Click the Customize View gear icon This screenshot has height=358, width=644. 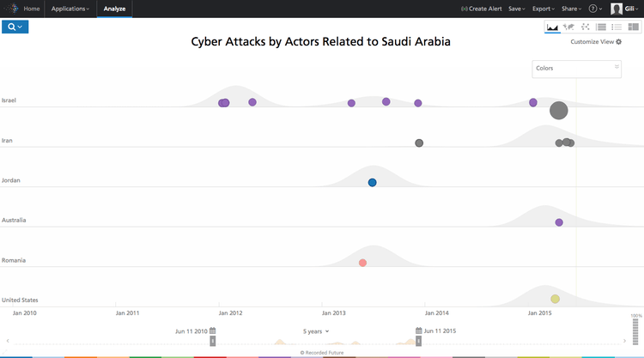(x=619, y=41)
